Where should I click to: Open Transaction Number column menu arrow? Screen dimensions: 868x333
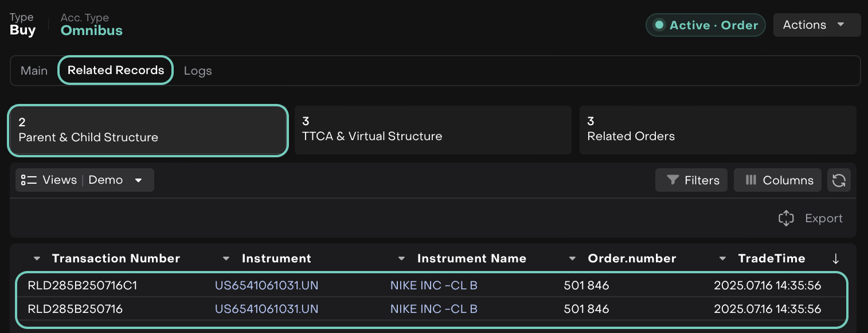[37, 259]
